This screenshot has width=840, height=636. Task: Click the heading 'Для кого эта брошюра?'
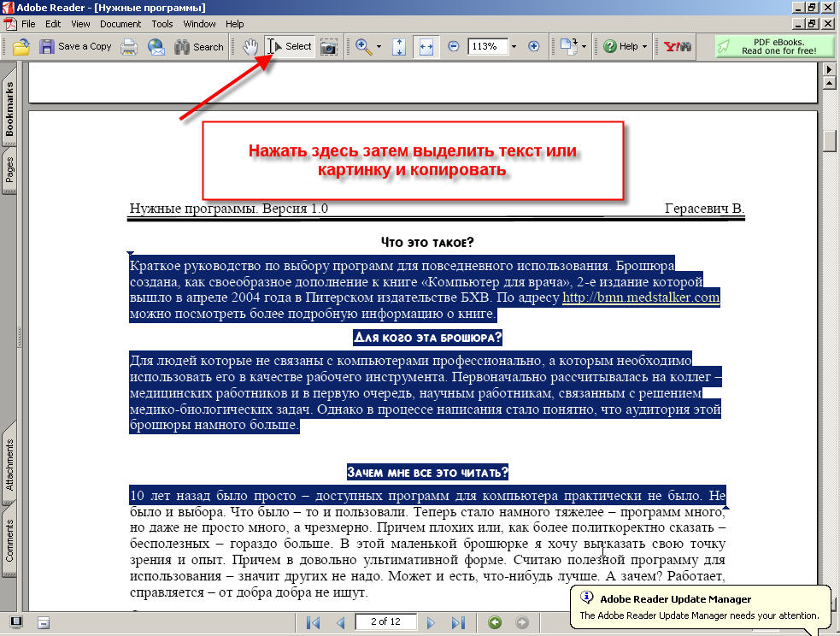427,338
